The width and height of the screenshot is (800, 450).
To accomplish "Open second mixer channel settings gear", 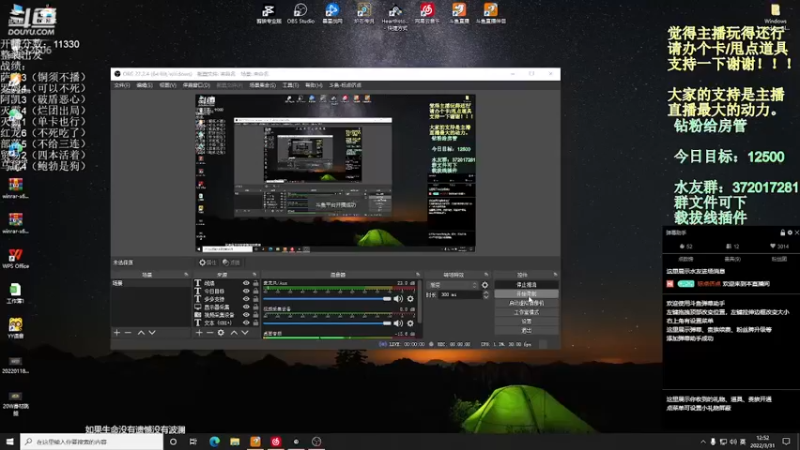I will [410, 323].
